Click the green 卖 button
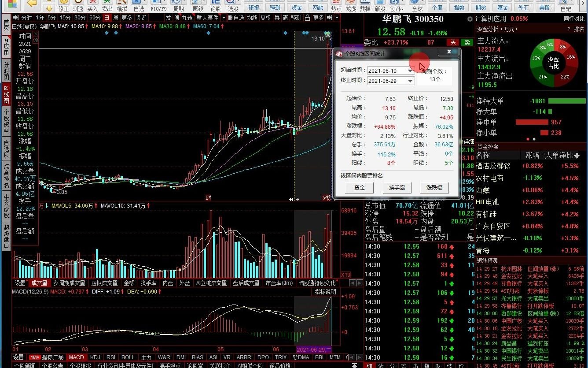This screenshot has height=368, width=588. [x=467, y=42]
